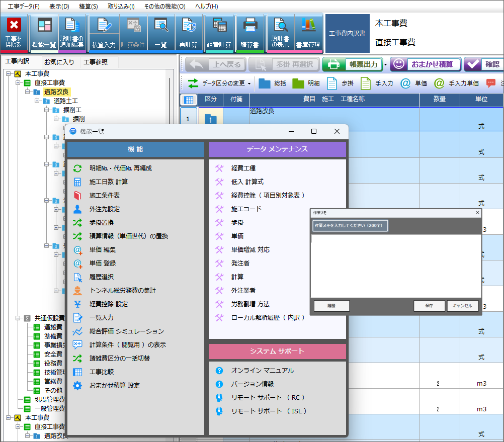Click the 再計算 toolbar icon
Screen dimensions: 504x442
click(x=189, y=32)
